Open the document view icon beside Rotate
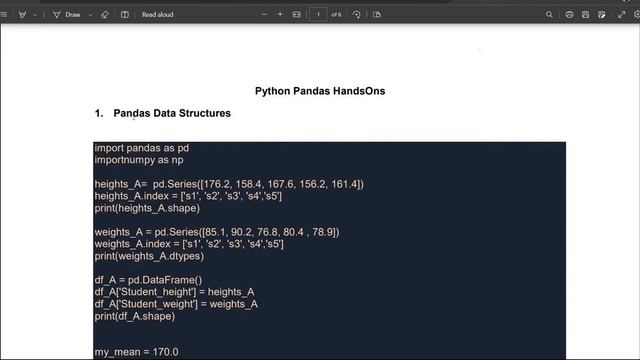Image resolution: width=640 pixels, height=360 pixels. 377,15
